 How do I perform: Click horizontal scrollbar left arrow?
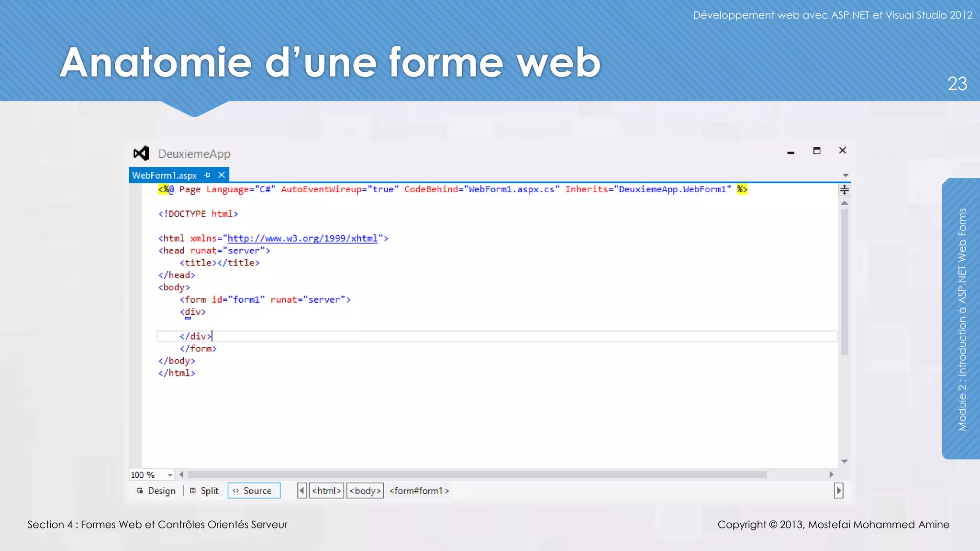pos(181,474)
